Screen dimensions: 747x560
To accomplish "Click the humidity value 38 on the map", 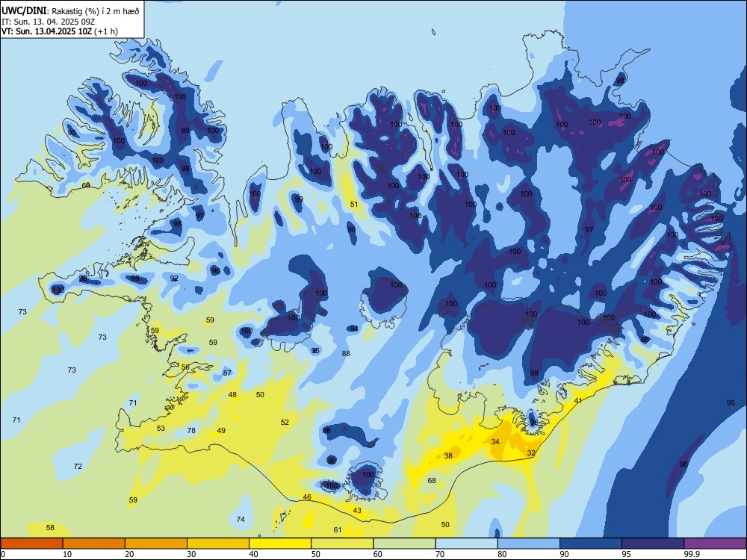I will pos(448,455).
